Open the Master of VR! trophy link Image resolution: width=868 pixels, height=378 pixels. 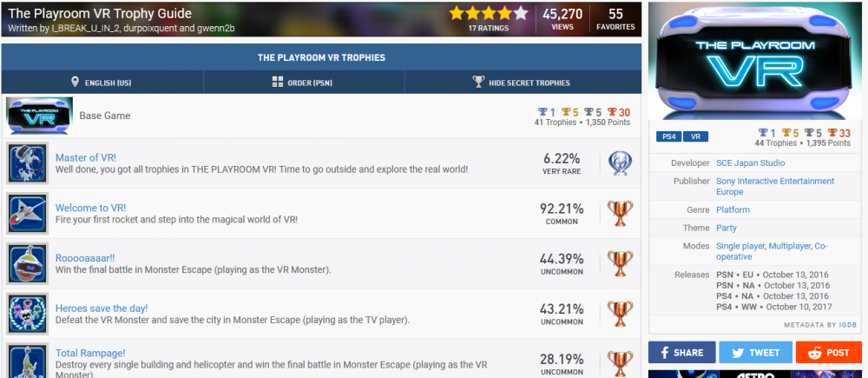point(86,157)
